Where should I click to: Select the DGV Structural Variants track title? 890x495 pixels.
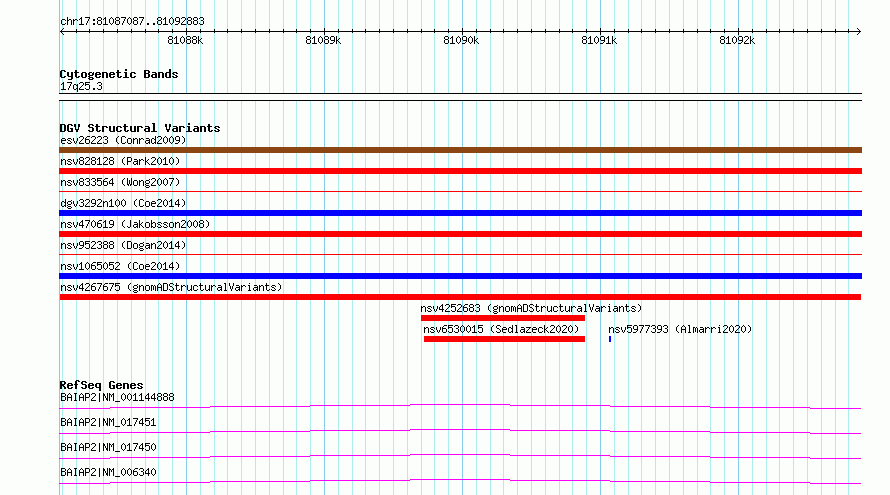(x=140, y=128)
